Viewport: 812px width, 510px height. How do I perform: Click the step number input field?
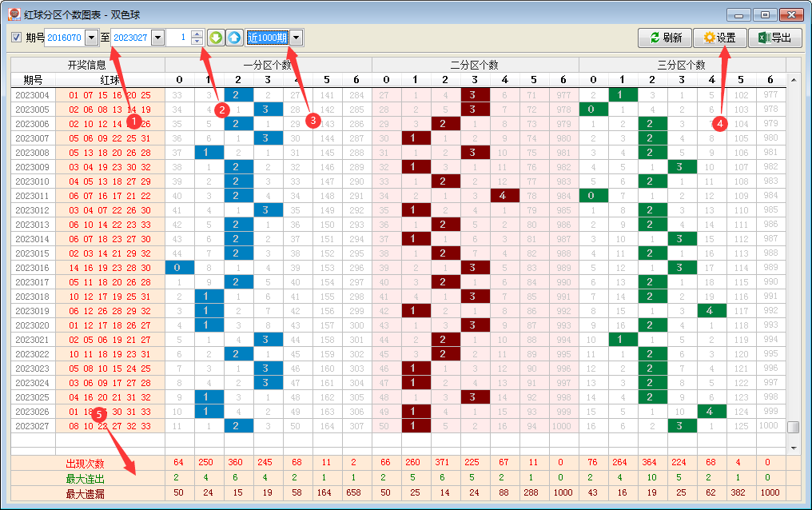pos(179,38)
